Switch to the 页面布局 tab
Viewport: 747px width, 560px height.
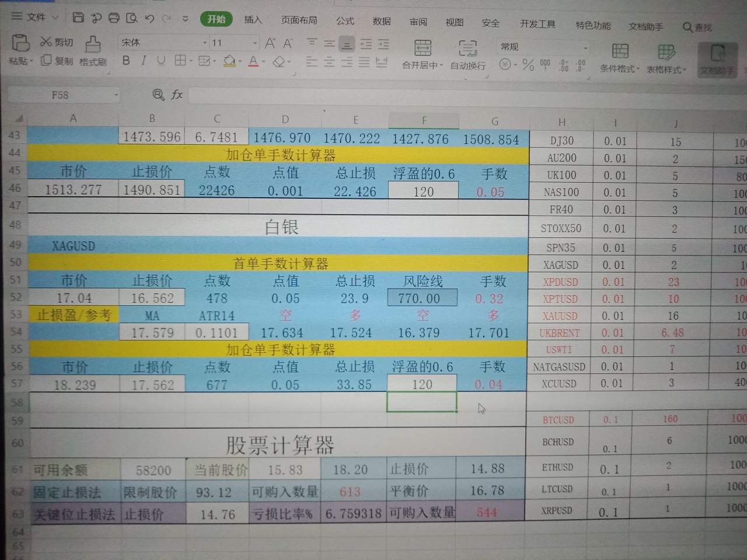click(x=299, y=20)
